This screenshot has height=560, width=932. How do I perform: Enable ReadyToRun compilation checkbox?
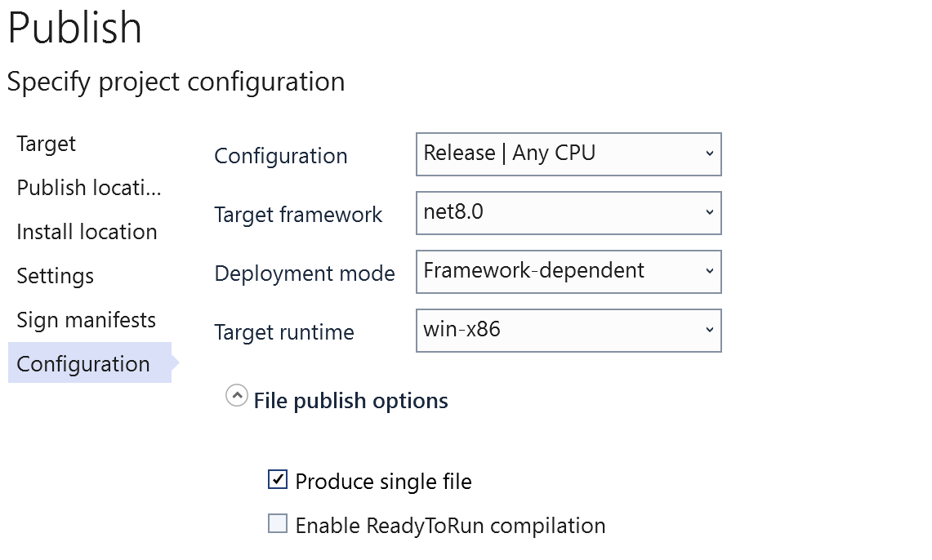[278, 524]
